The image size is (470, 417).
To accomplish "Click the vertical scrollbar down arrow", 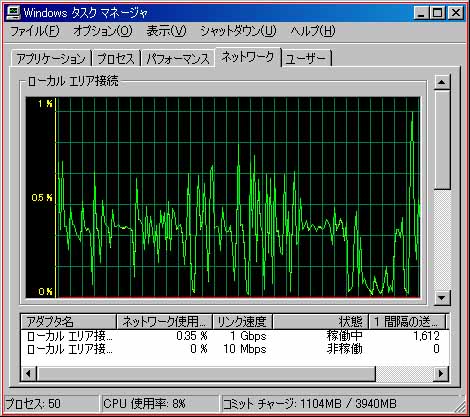I will 442,297.
